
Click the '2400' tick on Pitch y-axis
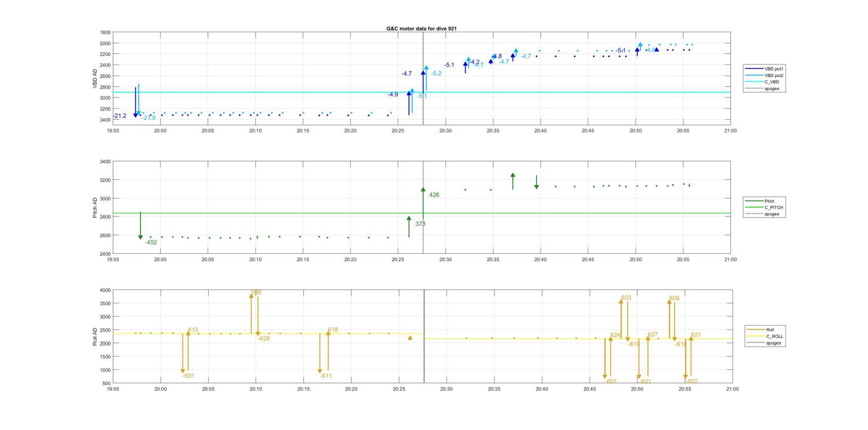point(105,254)
